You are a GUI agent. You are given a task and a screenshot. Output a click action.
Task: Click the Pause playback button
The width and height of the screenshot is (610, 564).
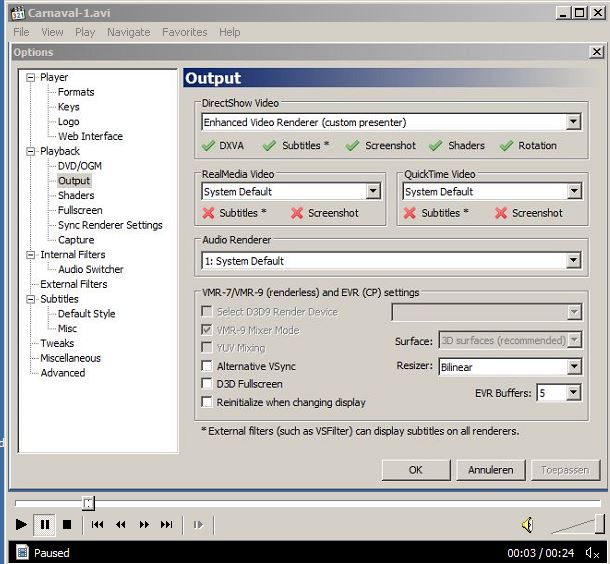pyautogui.click(x=45, y=524)
